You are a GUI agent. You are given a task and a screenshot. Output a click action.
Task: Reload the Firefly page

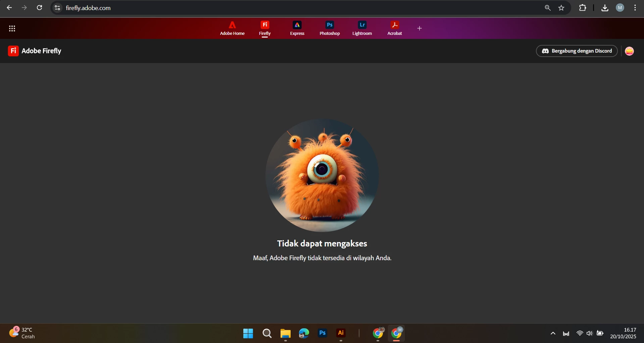tap(39, 8)
